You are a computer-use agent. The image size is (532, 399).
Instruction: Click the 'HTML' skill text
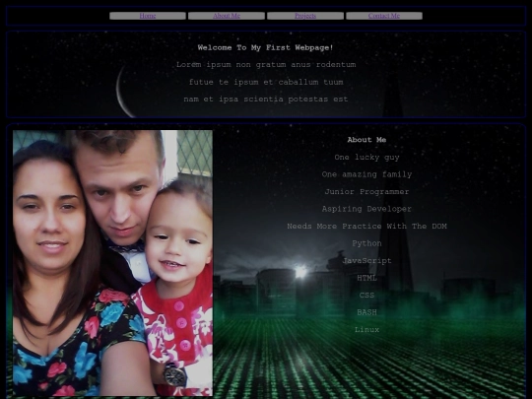366,278
